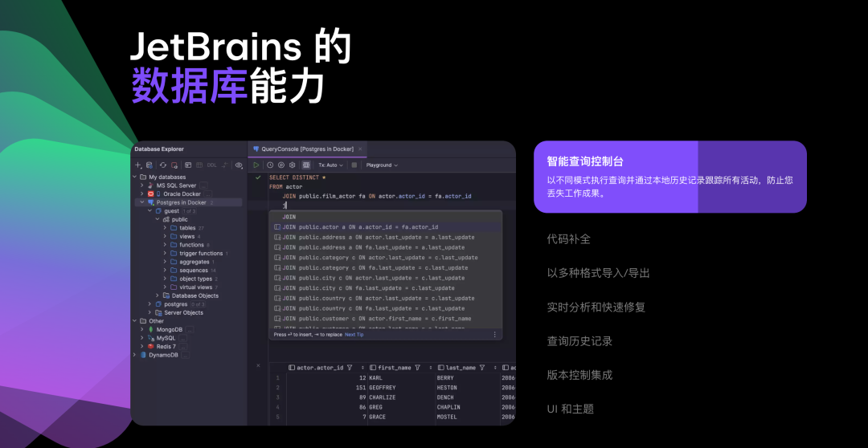
Task: Open the Playground dropdown
Action: (x=382, y=165)
